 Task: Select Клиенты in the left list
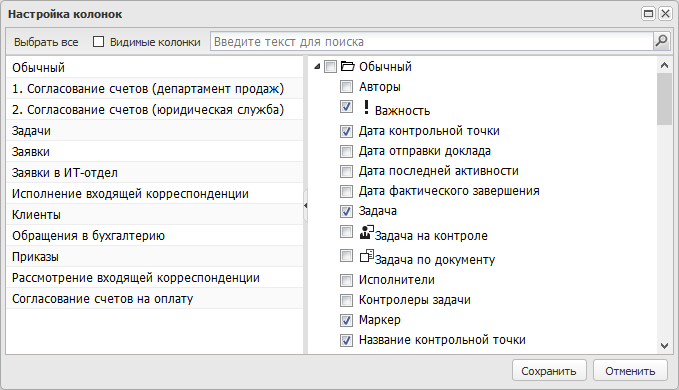(155, 215)
